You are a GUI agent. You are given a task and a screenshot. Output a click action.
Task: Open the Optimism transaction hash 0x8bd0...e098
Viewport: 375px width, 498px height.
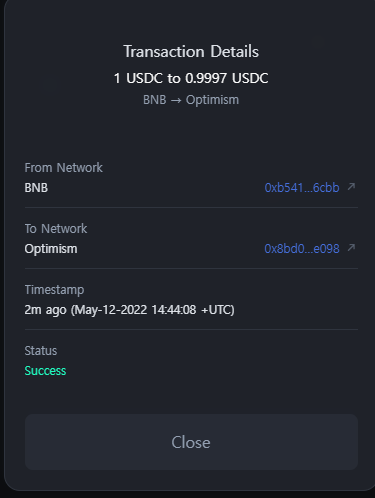click(x=302, y=249)
